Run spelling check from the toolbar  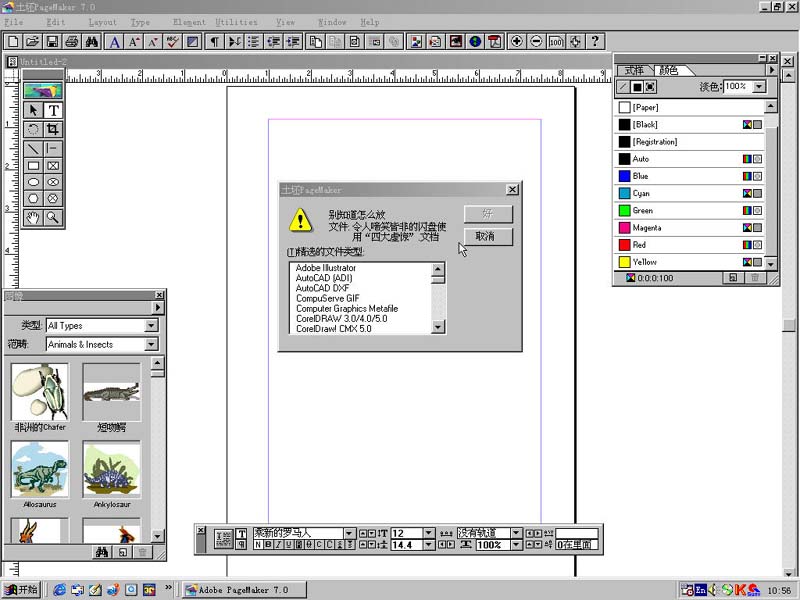click(172, 41)
